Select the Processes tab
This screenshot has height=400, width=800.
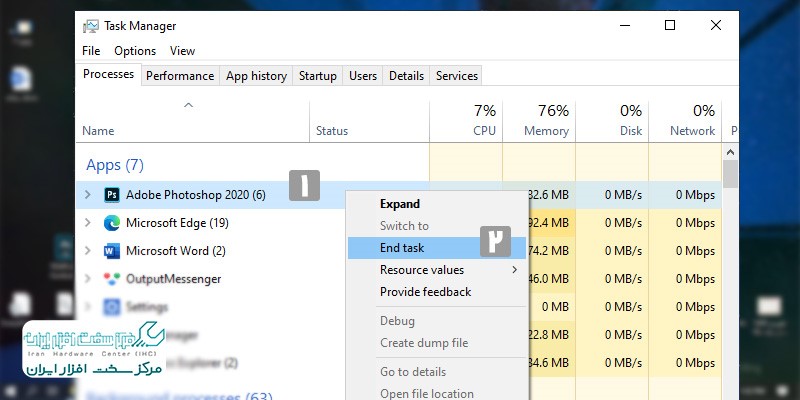click(108, 74)
